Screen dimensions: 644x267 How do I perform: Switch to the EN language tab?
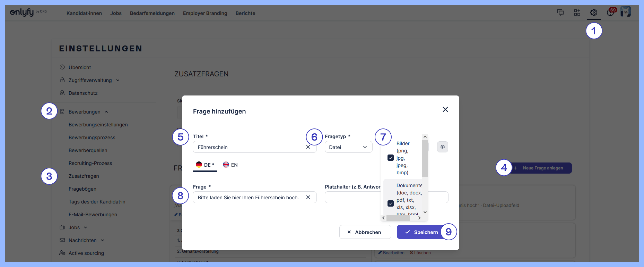click(x=230, y=165)
